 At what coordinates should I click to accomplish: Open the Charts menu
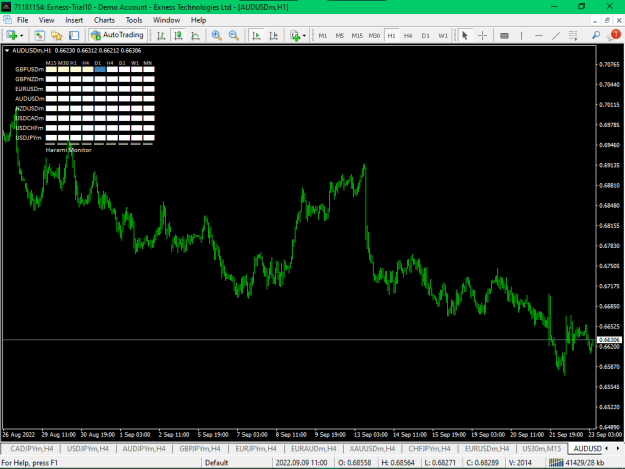click(104, 20)
